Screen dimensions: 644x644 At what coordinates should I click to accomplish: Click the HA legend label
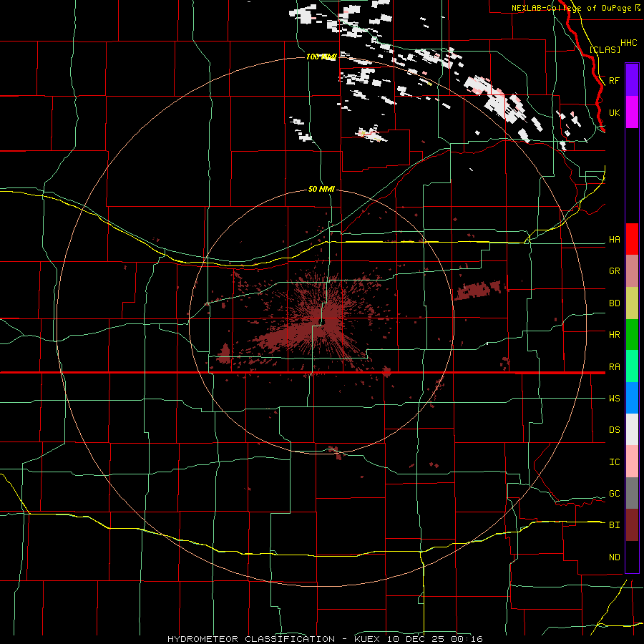click(614, 240)
